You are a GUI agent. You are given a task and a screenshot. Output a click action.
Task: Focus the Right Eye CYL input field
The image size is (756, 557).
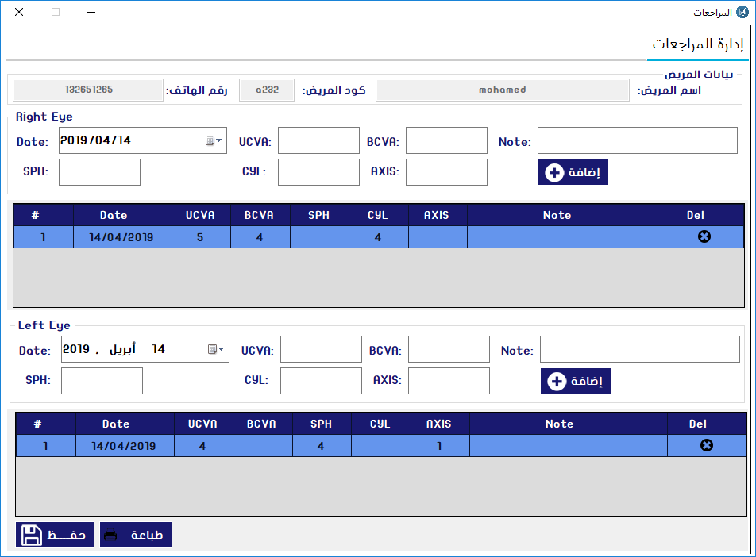(318, 172)
